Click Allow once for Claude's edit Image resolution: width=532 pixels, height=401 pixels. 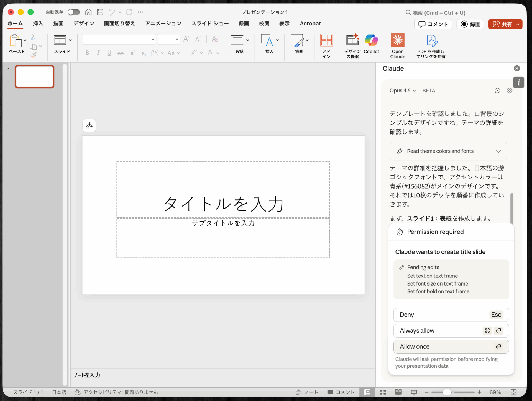(x=451, y=346)
